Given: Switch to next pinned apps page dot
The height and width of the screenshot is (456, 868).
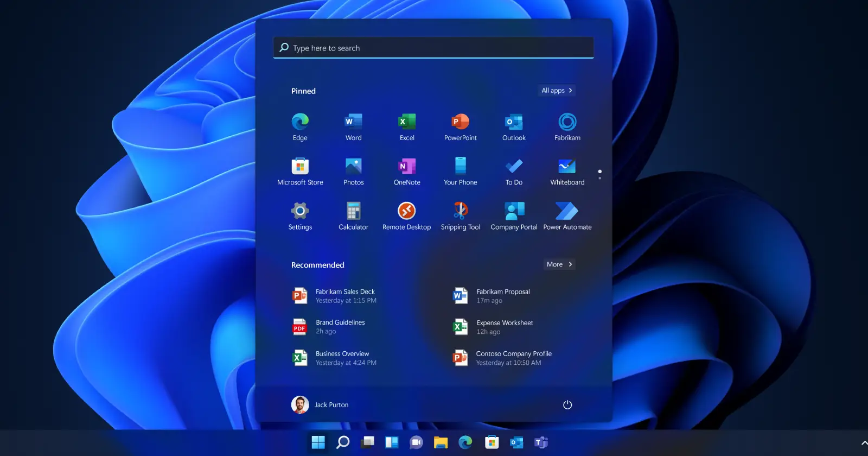Looking at the screenshot, I should tap(599, 178).
